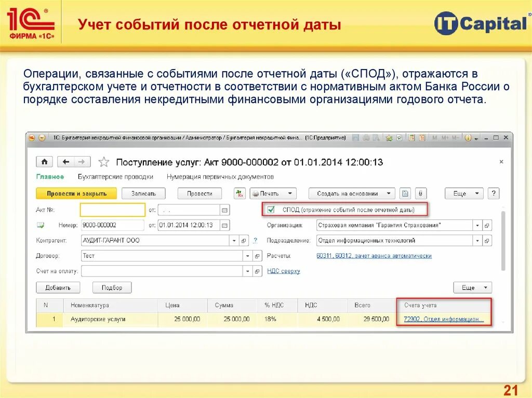Open the Подразделение dropdown list
Viewport: 532px width, 398px height.
477,241
